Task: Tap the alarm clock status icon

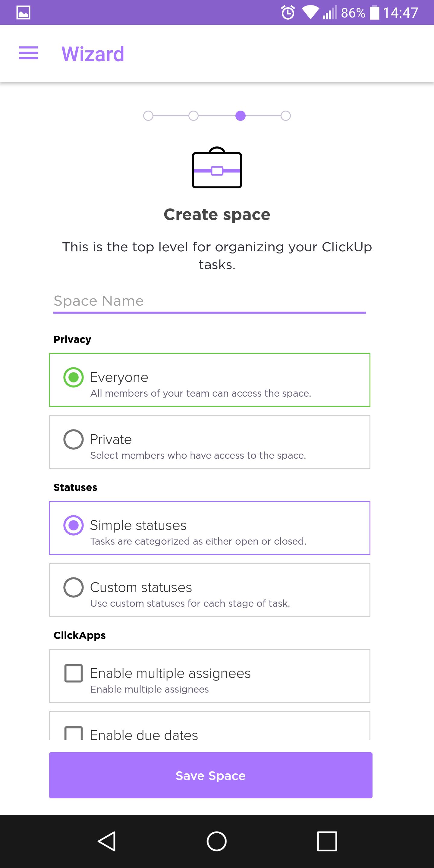Action: (x=288, y=13)
